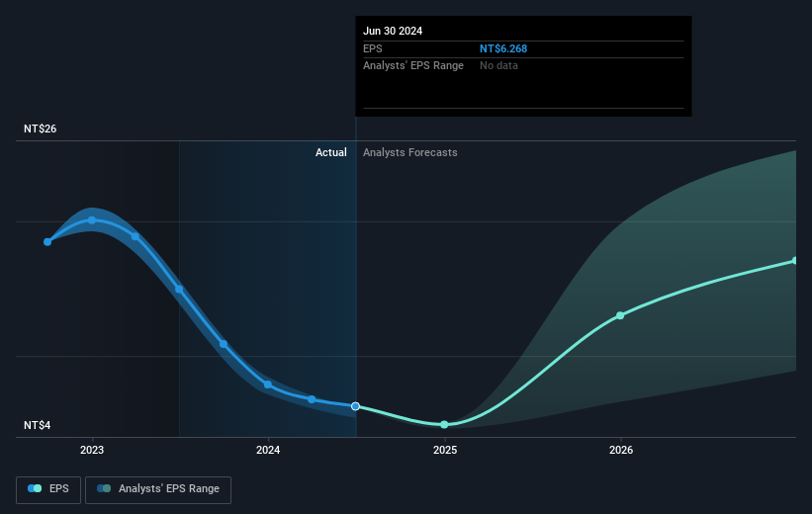The width and height of the screenshot is (812, 514).
Task: Click the 2025 x-axis label
Action: coord(445,450)
